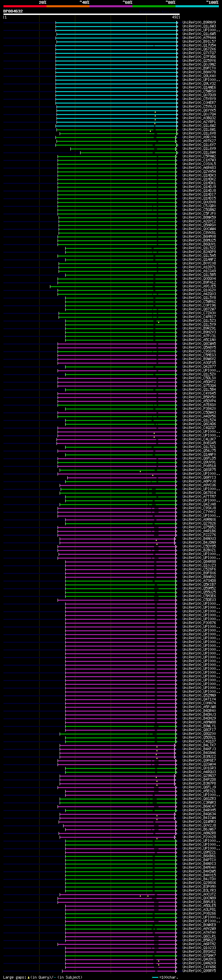The height and width of the screenshot is (980, 222).
Task: Select the query title BP084632
Action: [x=13, y=11]
